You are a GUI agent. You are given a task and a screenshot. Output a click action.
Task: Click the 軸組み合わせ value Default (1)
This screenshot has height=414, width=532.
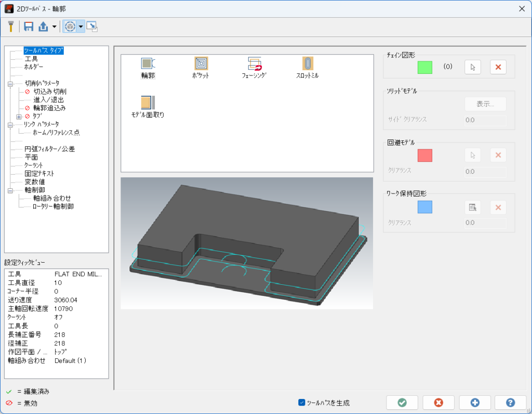[x=70, y=360]
